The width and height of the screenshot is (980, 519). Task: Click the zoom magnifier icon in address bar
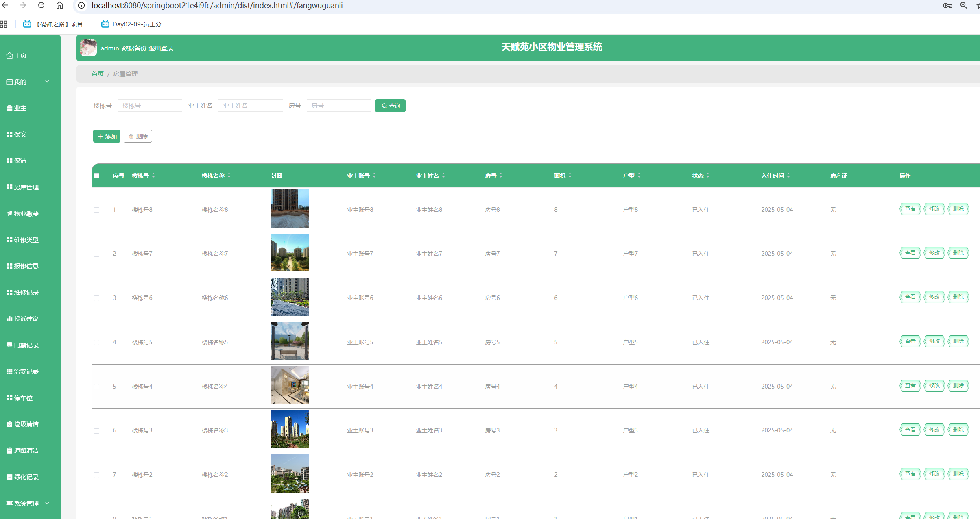tap(964, 5)
